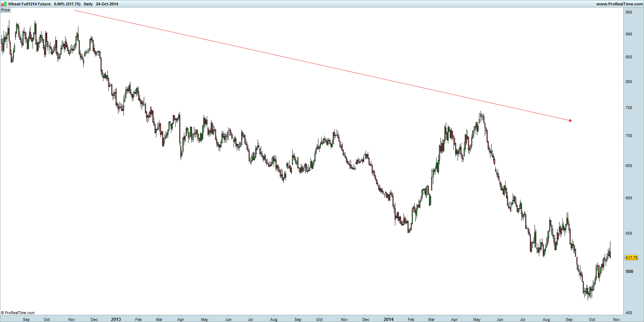644x322 pixels.
Task: Click the 900 price axis label
Action: click(x=629, y=34)
